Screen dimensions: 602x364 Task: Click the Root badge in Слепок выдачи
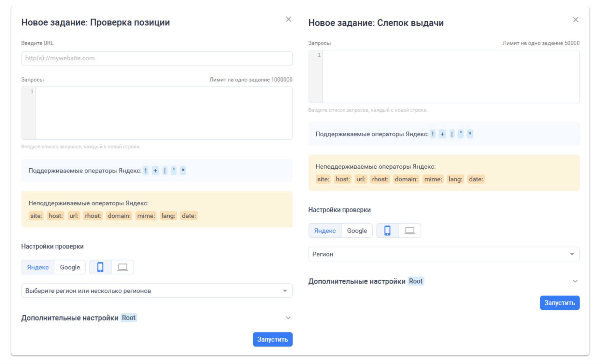coord(416,281)
